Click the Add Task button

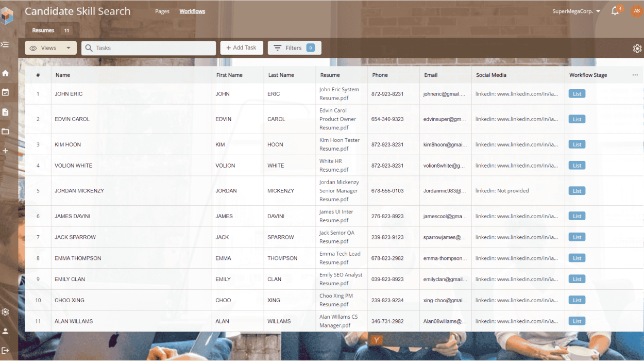coord(241,47)
